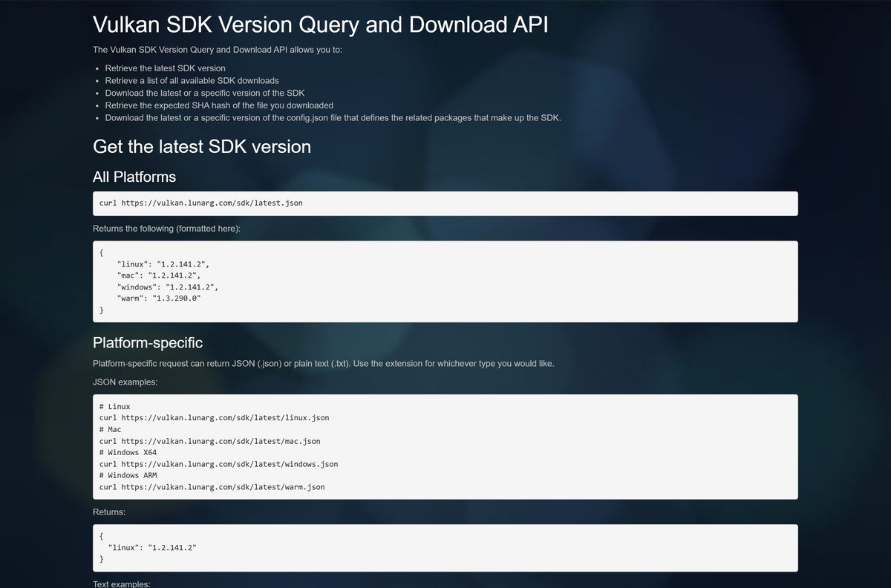
Task: Click bullet 'Retrieve a list of all available SDK downloads'
Action: [x=192, y=80]
